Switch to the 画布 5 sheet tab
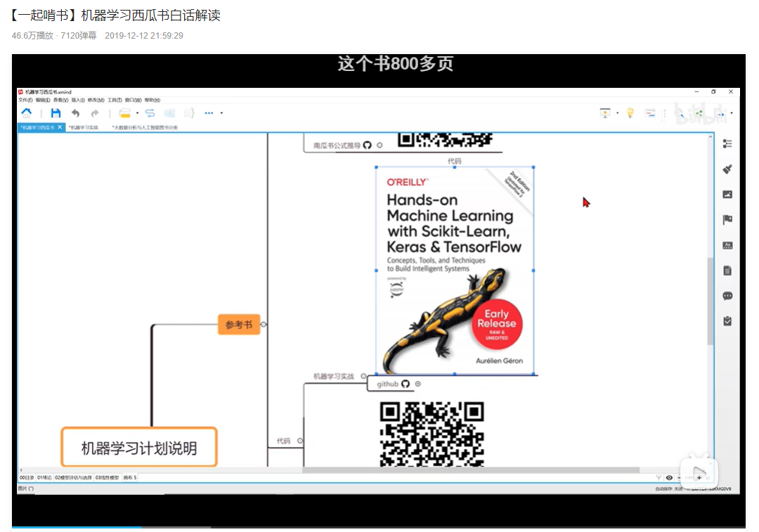 (130, 477)
